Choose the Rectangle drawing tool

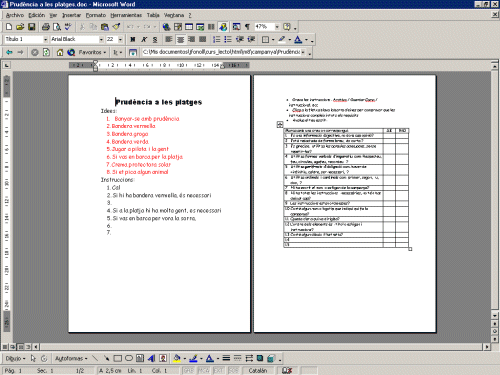pos(117,358)
